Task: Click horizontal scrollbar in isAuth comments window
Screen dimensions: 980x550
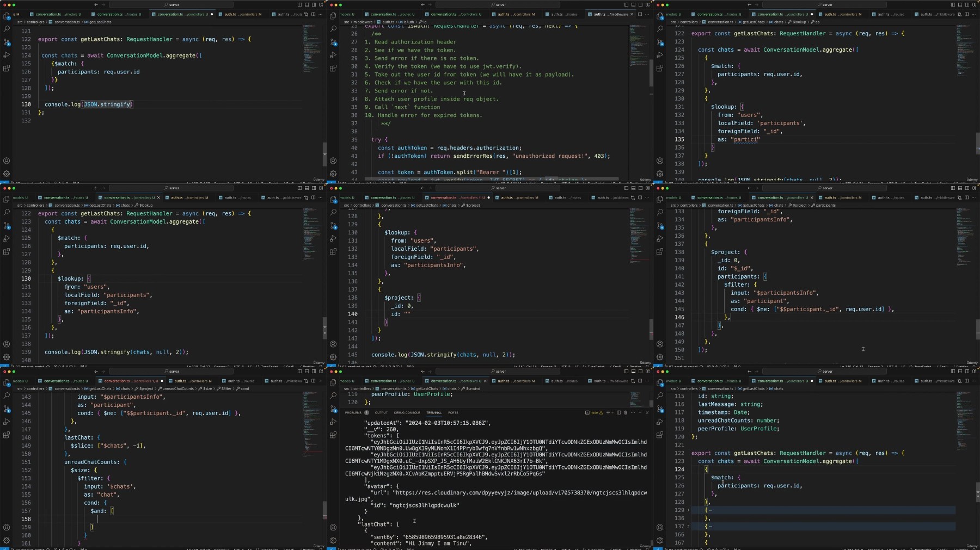Action: coord(491,178)
